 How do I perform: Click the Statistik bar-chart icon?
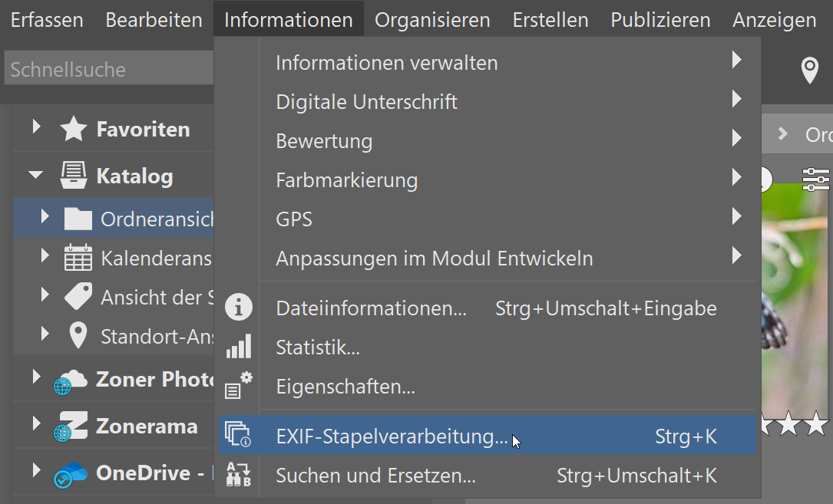[238, 347]
